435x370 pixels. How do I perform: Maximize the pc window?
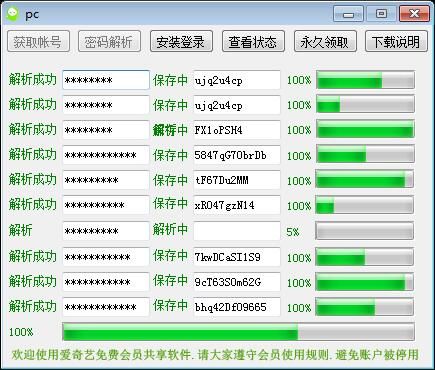tap(381, 14)
